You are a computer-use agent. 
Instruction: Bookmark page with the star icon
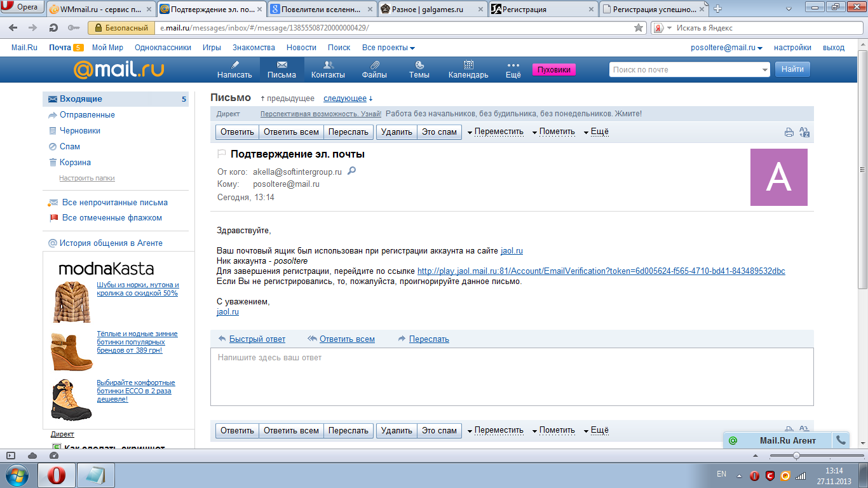coord(639,28)
